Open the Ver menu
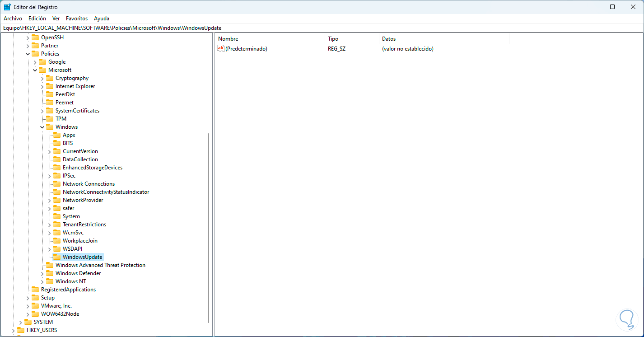This screenshot has height=337, width=644. tap(56, 19)
